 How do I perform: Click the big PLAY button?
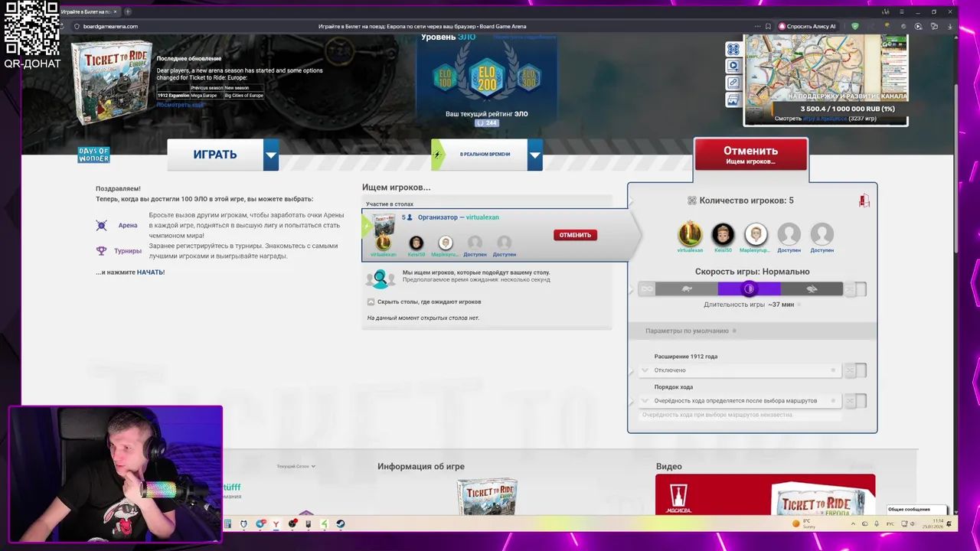(x=215, y=155)
